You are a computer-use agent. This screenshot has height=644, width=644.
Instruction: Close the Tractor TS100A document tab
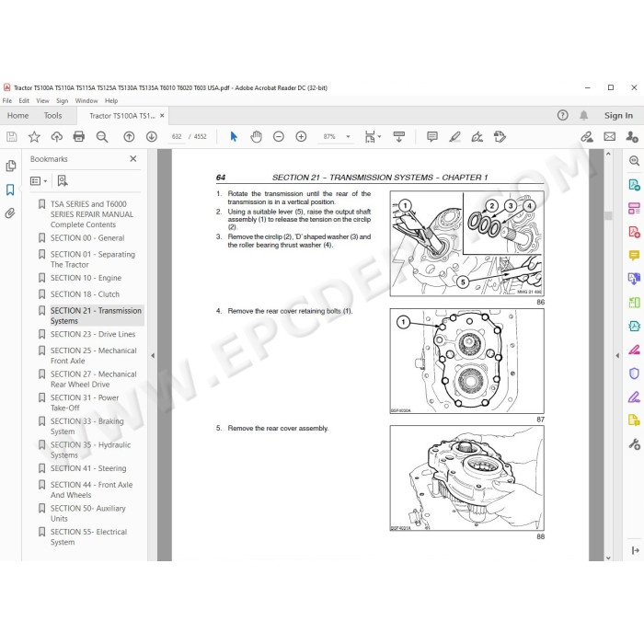(x=162, y=115)
